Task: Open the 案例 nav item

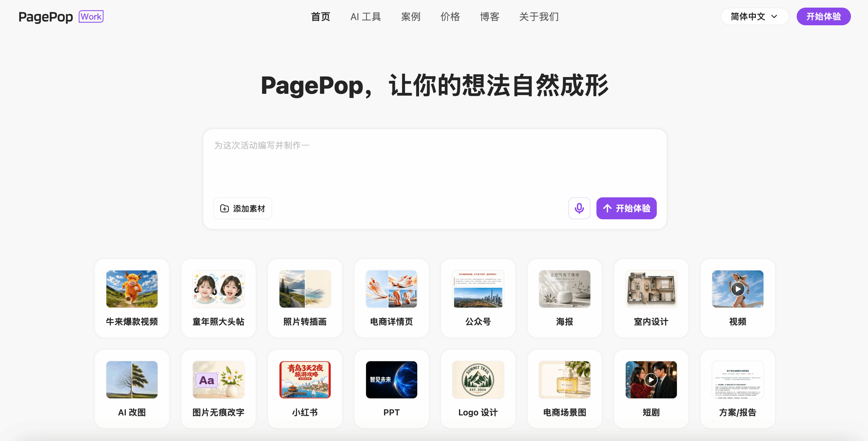Action: pyautogui.click(x=411, y=16)
